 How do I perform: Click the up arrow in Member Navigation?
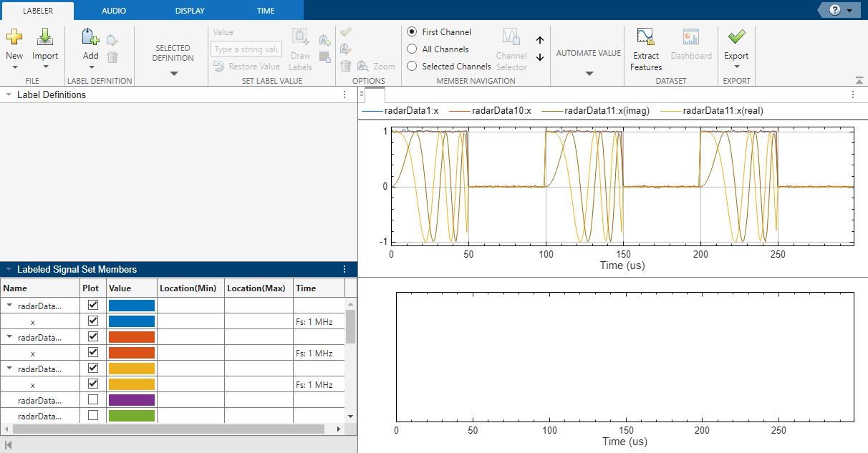540,41
